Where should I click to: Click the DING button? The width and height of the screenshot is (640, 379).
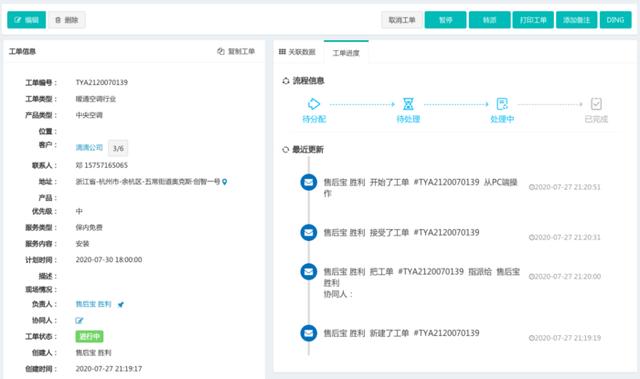pos(616,20)
